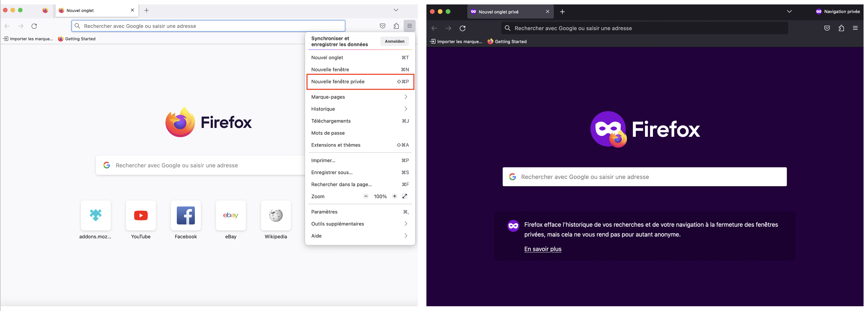Screen dimensions: 868x311
Task: Decrease zoom with minus button in menu
Action: (x=366, y=196)
